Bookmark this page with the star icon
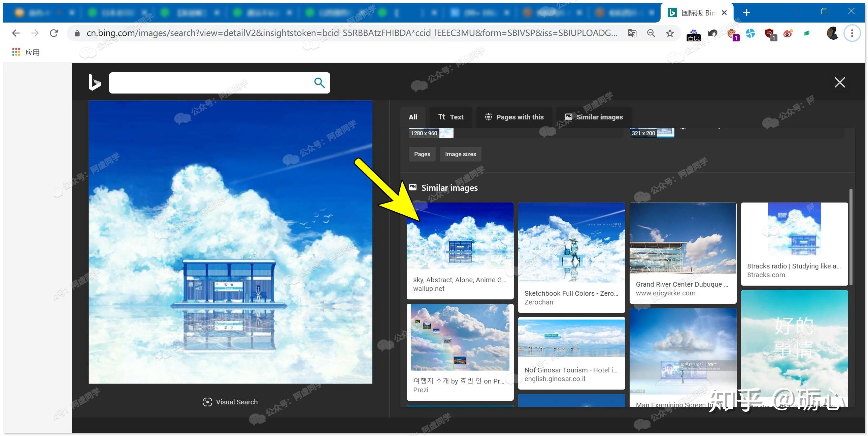 pyautogui.click(x=670, y=33)
